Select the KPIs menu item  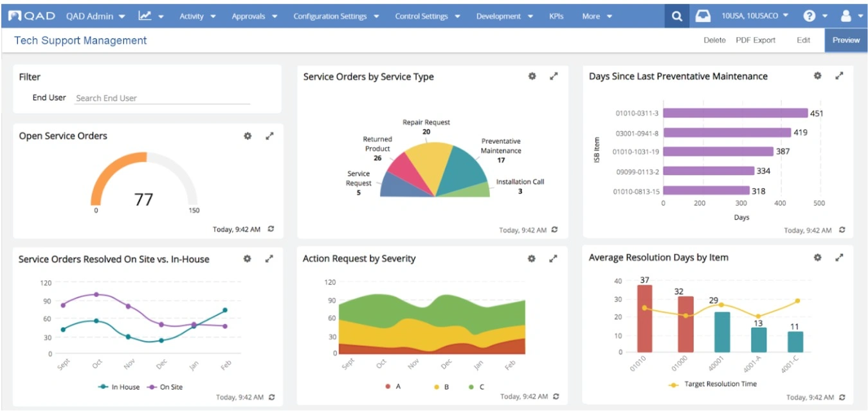tap(556, 17)
